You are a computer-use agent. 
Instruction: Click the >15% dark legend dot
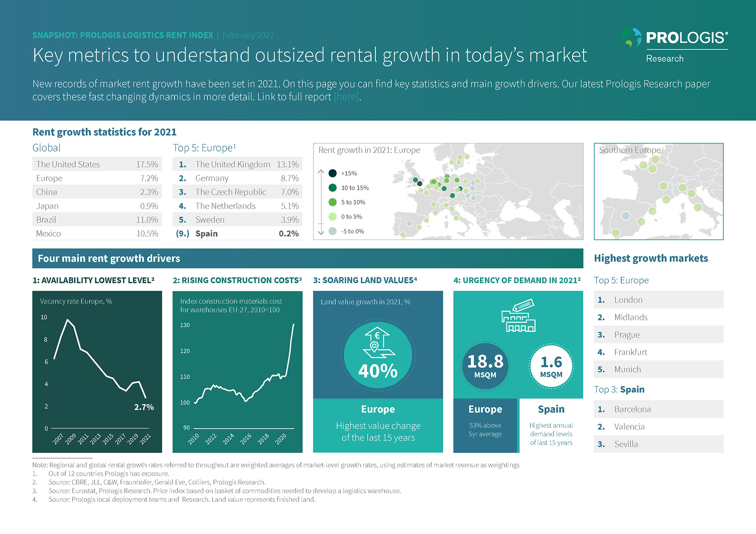click(333, 173)
